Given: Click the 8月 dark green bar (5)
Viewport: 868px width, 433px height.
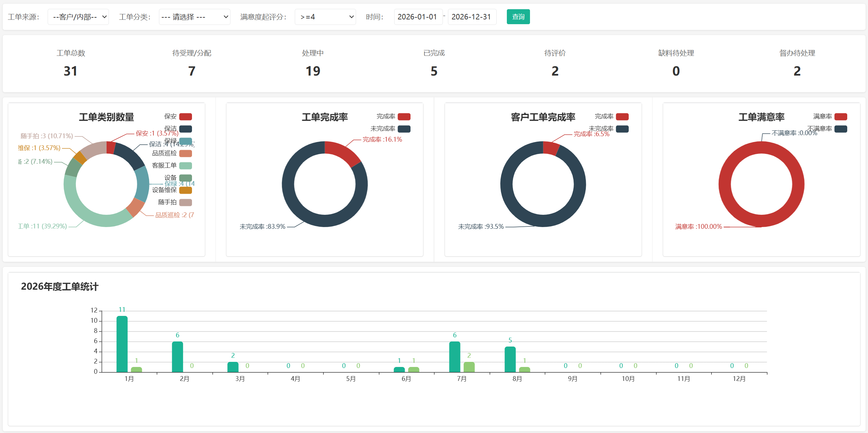Looking at the screenshot, I should click(x=510, y=359).
